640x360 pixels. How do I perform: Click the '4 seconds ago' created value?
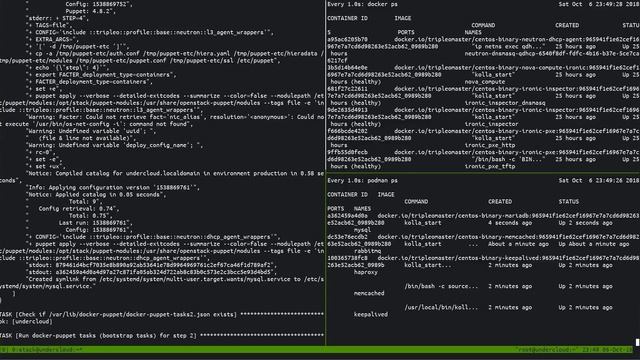(x=510, y=223)
